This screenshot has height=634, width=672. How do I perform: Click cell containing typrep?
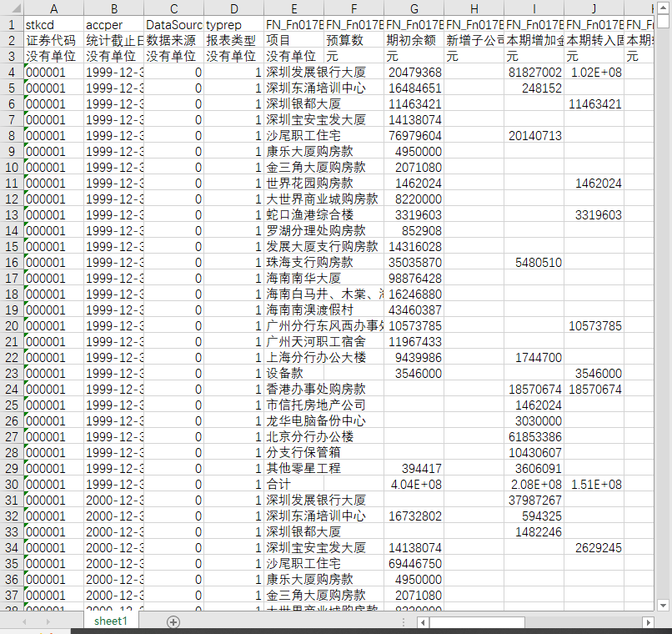tap(233, 24)
